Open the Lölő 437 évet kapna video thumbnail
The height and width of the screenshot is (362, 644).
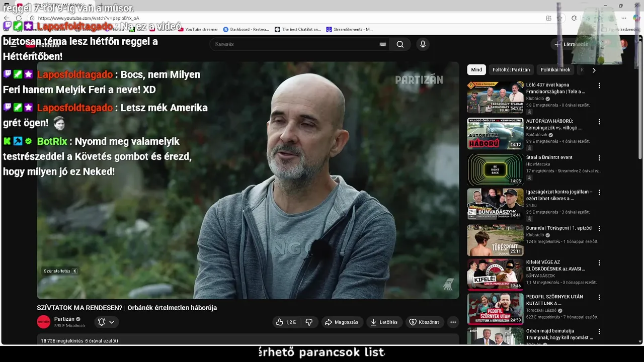tap(495, 98)
